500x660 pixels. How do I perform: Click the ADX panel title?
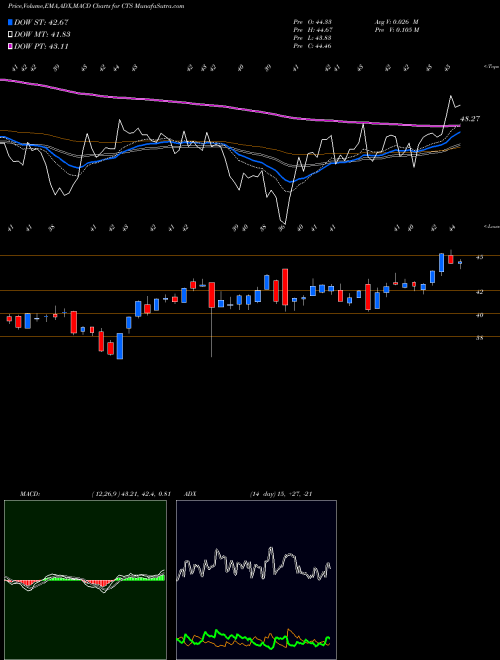191,494
